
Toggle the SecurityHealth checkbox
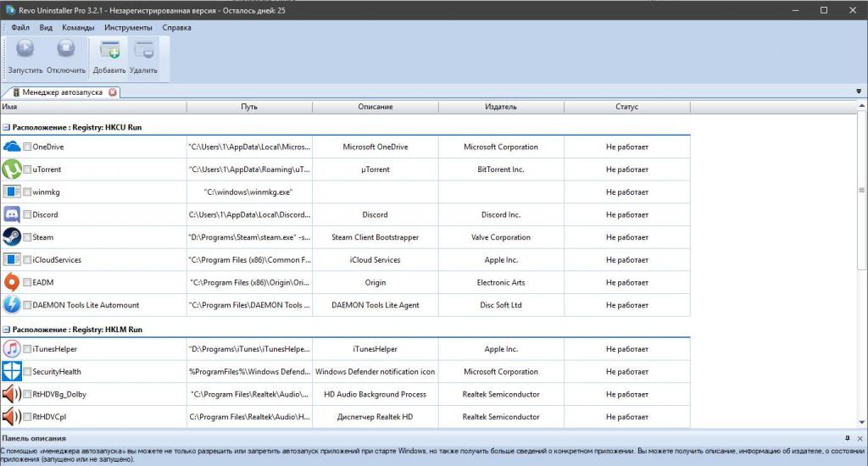pyautogui.click(x=27, y=372)
